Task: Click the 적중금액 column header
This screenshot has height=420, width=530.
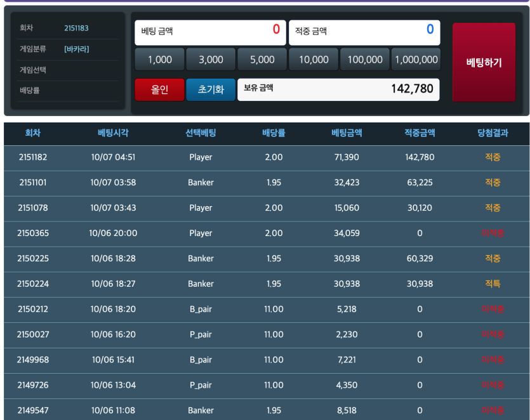Action: [x=420, y=133]
